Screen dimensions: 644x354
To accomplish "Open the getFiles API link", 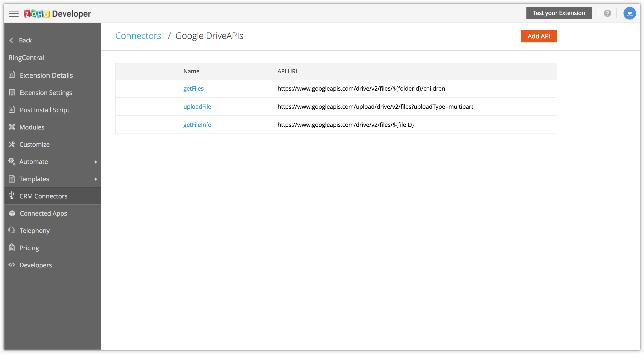I will click(193, 88).
